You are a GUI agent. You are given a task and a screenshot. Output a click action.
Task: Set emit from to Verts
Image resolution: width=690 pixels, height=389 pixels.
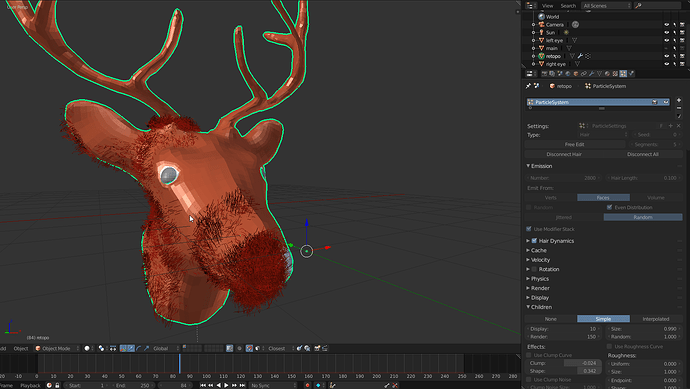click(x=551, y=198)
